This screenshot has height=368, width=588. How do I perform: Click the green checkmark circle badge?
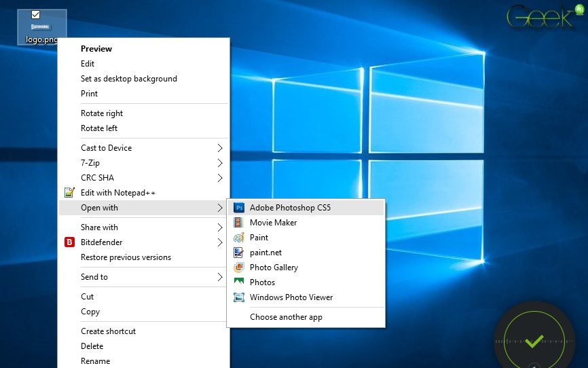pos(534,341)
